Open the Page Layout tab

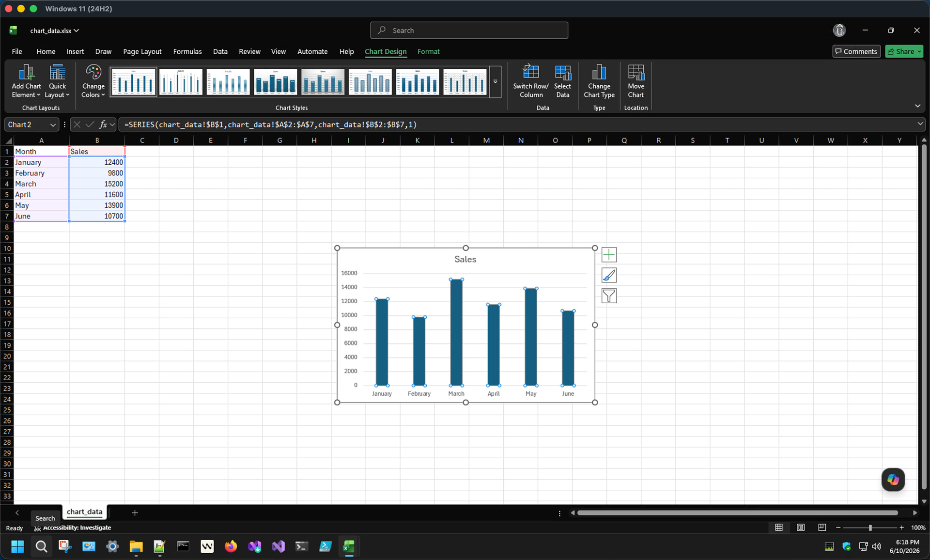click(x=142, y=51)
